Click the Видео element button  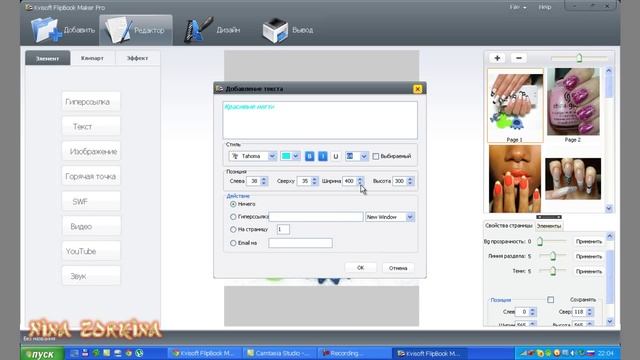pyautogui.click(x=91, y=226)
